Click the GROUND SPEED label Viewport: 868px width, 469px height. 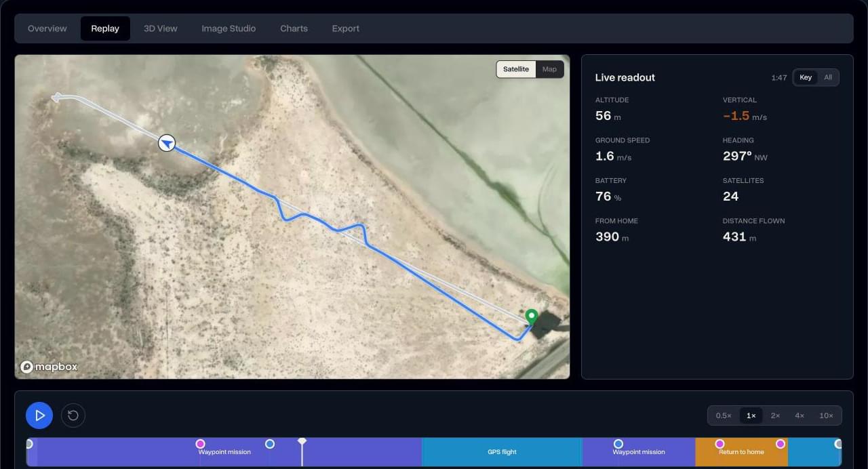click(623, 140)
